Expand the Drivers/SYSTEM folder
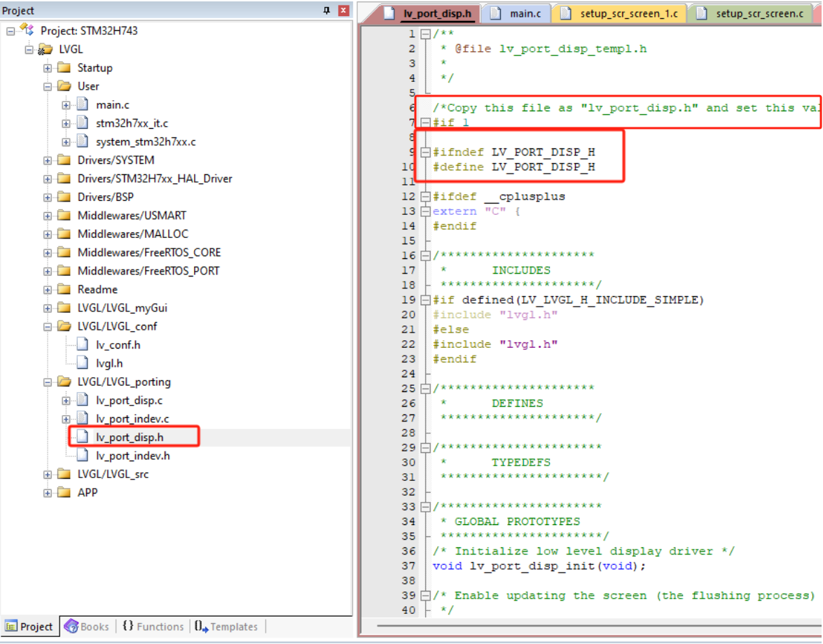This screenshot has width=823, height=644. point(47,160)
